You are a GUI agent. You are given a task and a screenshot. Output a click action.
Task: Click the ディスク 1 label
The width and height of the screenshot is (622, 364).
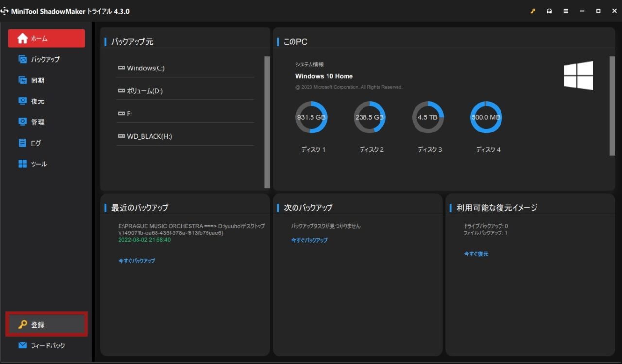point(313,149)
